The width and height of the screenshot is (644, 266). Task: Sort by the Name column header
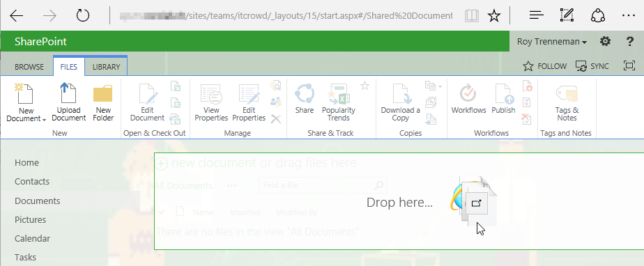[203, 212]
